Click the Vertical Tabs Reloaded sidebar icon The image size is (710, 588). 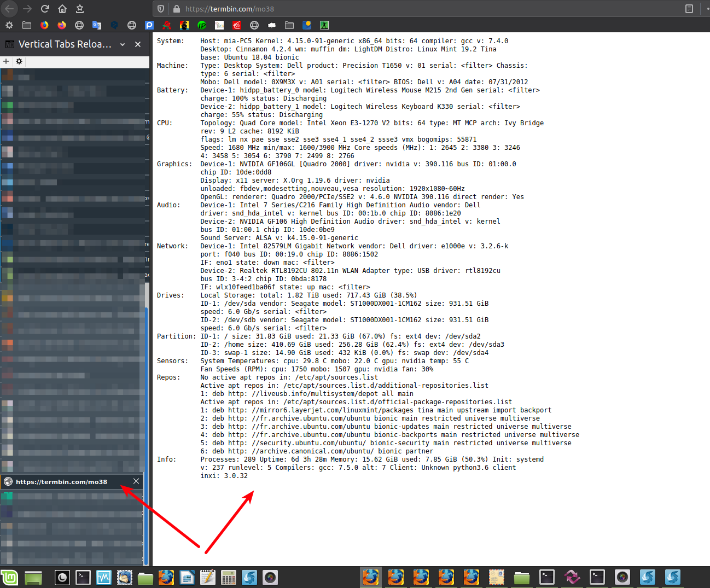[x=10, y=44]
